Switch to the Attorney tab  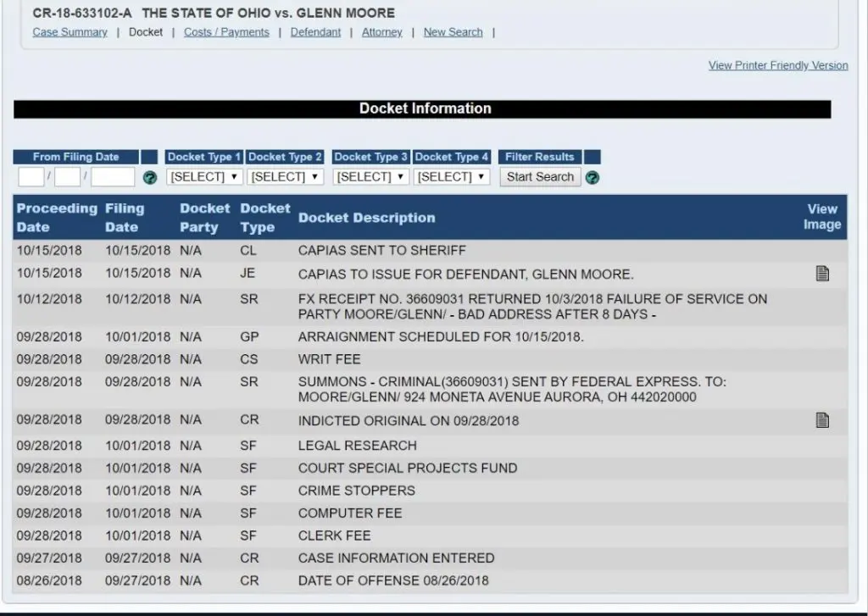coord(382,32)
